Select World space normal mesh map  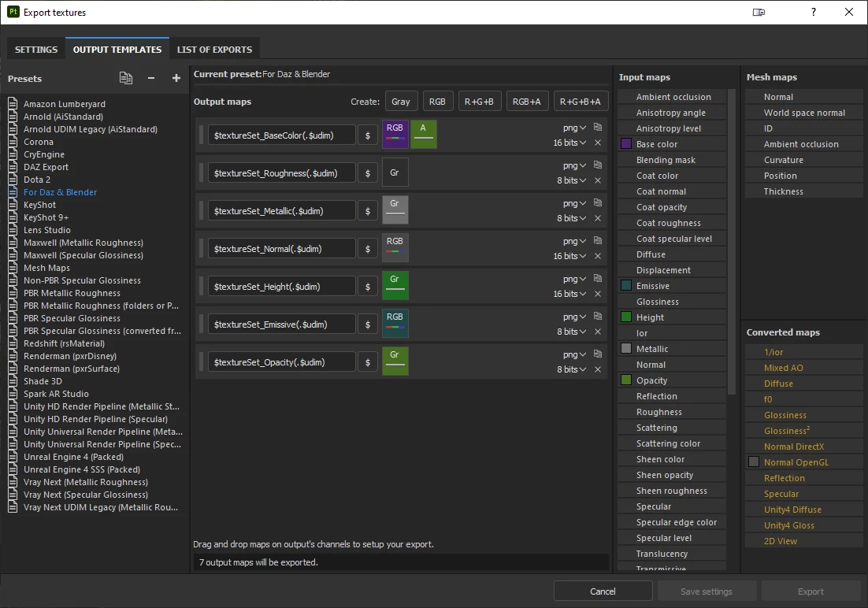[x=803, y=113]
